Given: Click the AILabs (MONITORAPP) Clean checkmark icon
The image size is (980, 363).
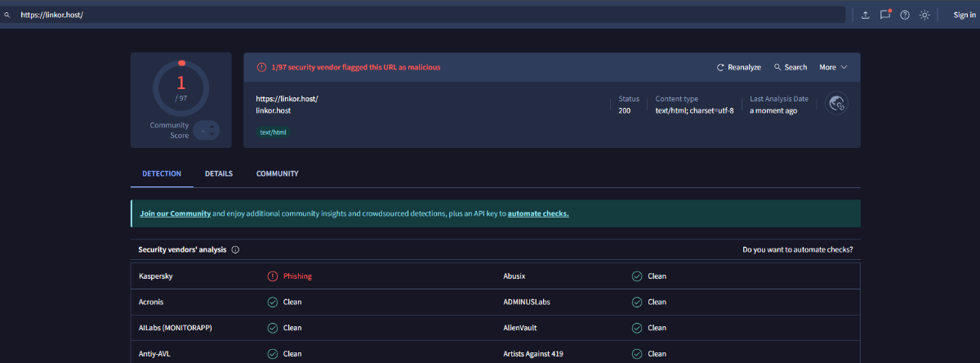Looking at the screenshot, I should click(273, 328).
